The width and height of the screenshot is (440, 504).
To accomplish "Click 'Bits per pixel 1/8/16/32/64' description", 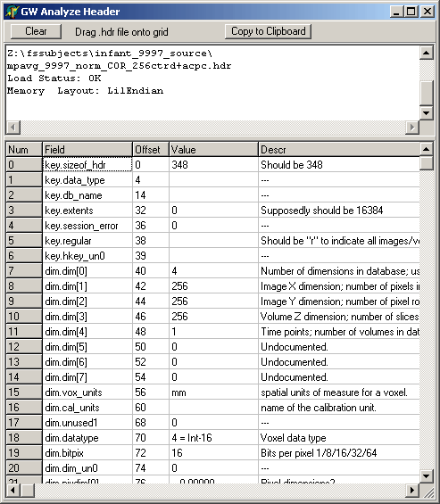I will [339, 452].
